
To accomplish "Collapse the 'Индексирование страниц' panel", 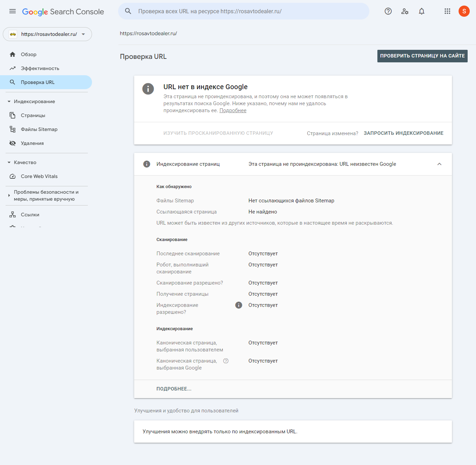I will (439, 164).
